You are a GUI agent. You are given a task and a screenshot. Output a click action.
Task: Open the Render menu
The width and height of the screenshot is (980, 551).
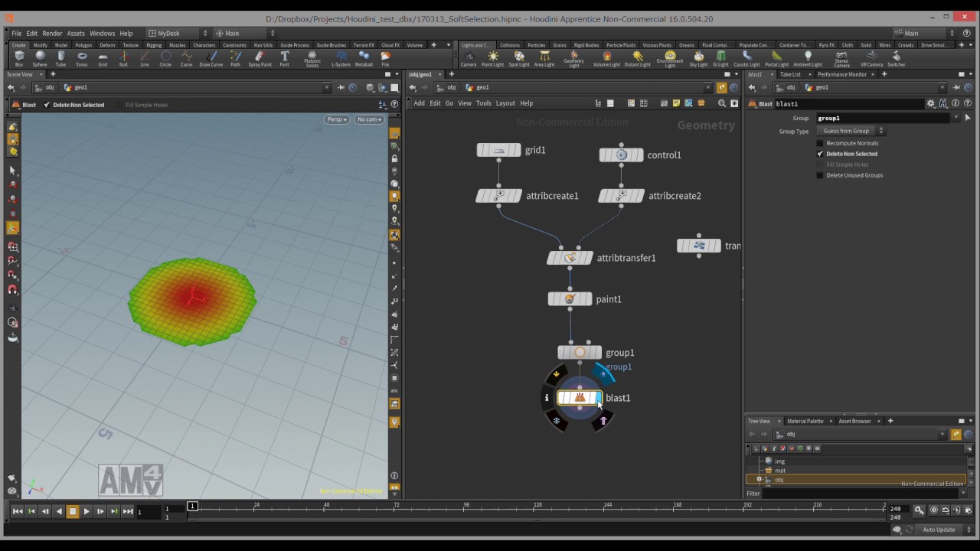pyautogui.click(x=52, y=33)
